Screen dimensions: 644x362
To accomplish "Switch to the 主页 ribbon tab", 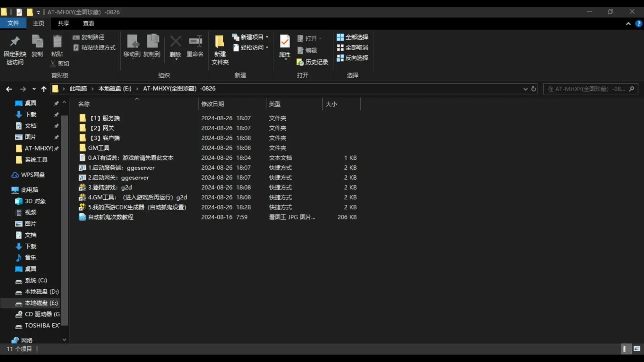I will tap(39, 23).
